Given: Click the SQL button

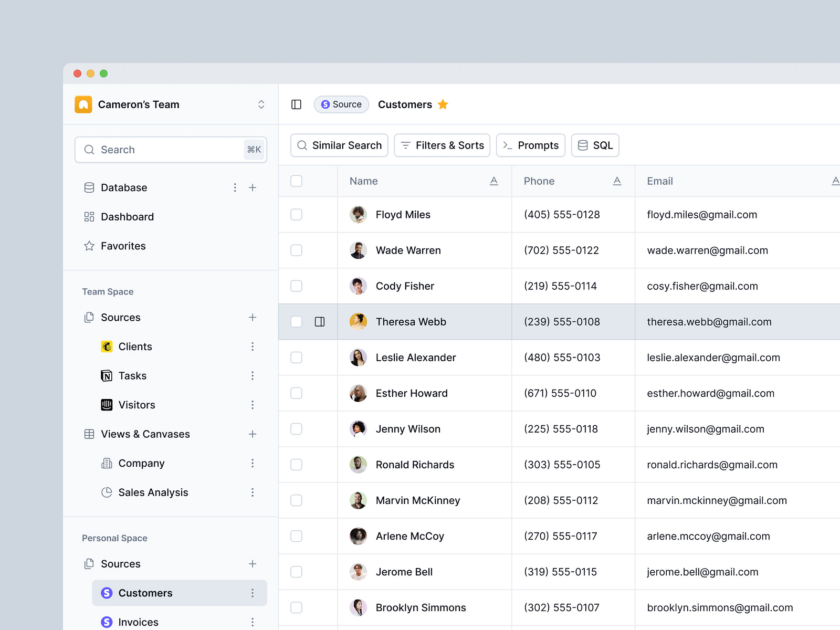Looking at the screenshot, I should pos(595,145).
